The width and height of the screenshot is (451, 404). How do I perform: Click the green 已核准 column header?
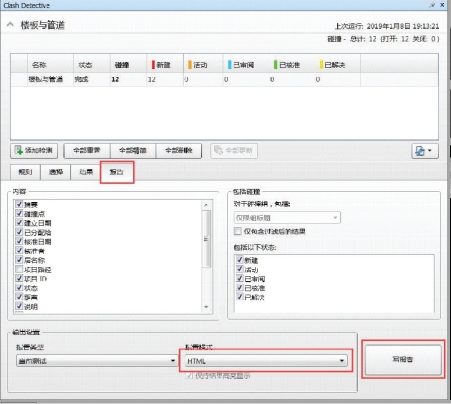click(287, 65)
